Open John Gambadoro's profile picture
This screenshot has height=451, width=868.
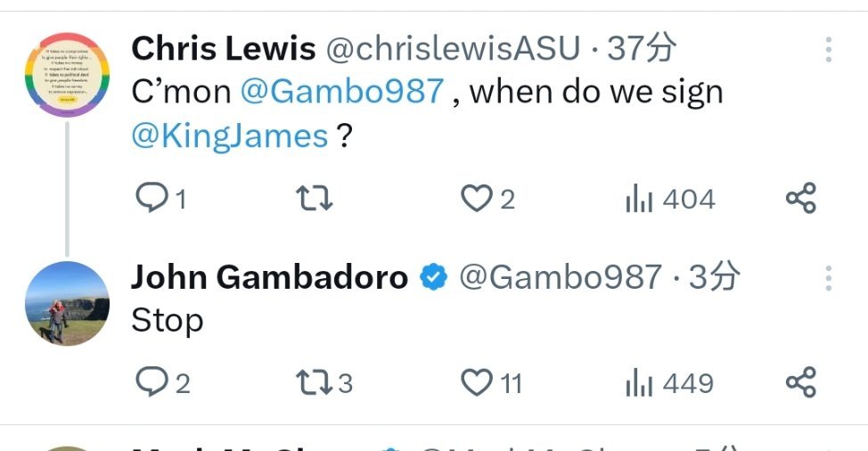pyautogui.click(x=67, y=303)
